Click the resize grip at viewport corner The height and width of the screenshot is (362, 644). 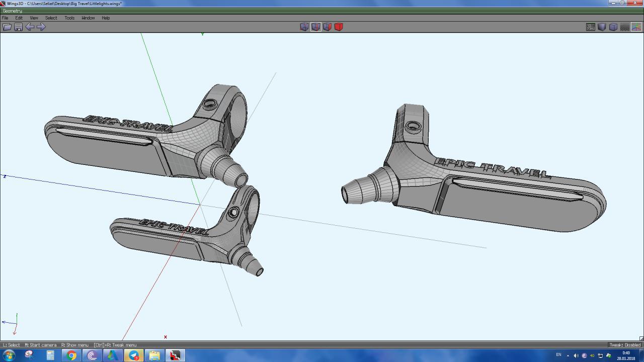click(x=641, y=338)
